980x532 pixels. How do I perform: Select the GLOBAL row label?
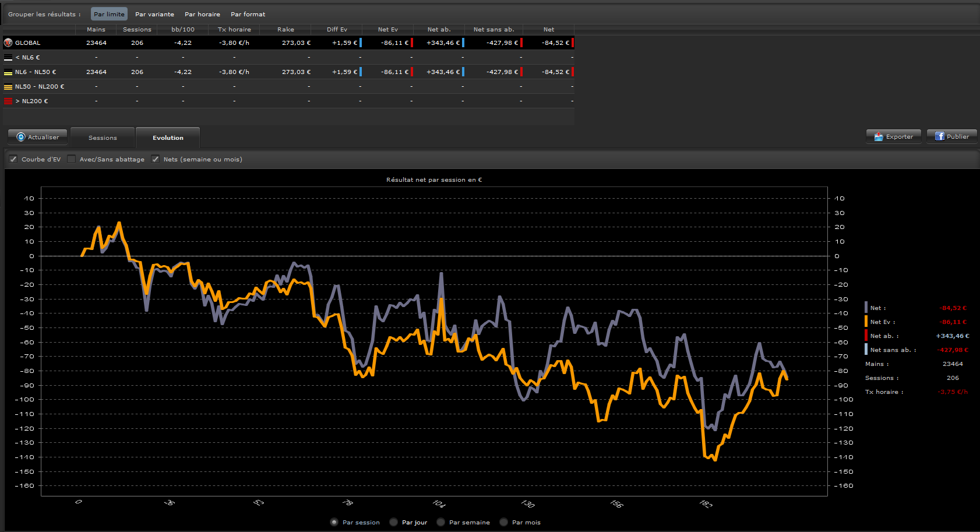click(x=27, y=43)
